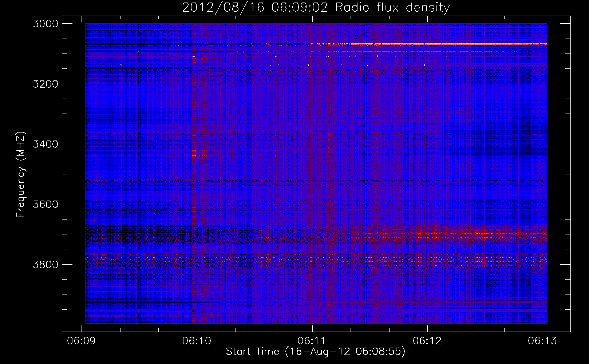This screenshot has width=589, height=364.
Task: Click the 06:12 time axis label
Action: (x=427, y=341)
